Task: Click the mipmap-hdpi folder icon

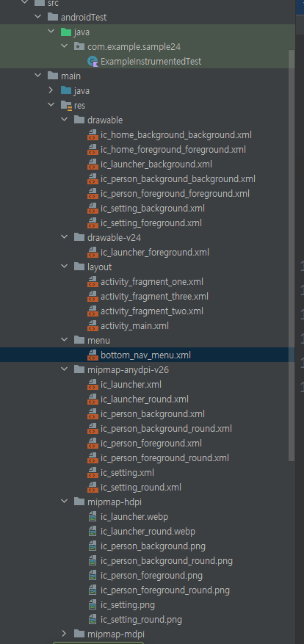Action: (x=79, y=502)
